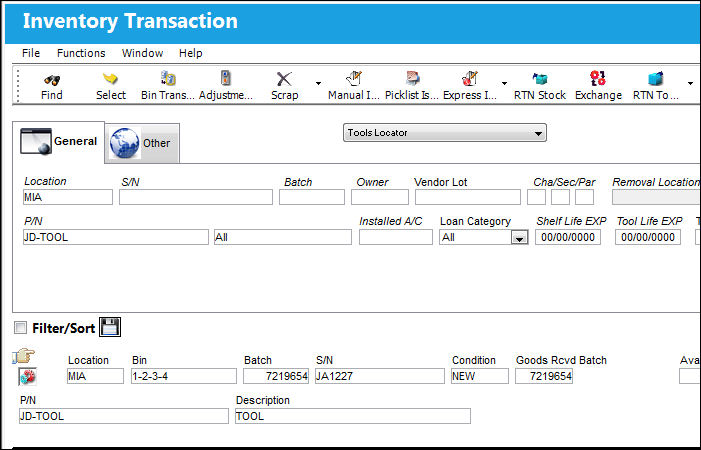The height and width of the screenshot is (450, 701).
Task: Open the Help menu
Action: [190, 53]
